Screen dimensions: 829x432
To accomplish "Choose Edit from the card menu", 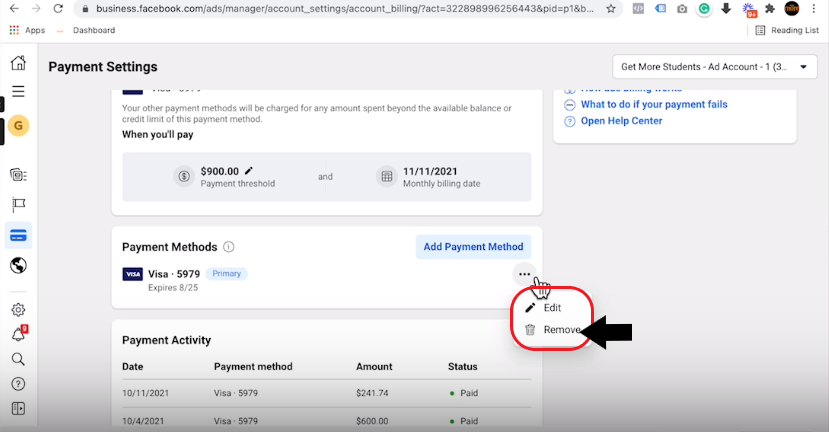I will pos(551,308).
